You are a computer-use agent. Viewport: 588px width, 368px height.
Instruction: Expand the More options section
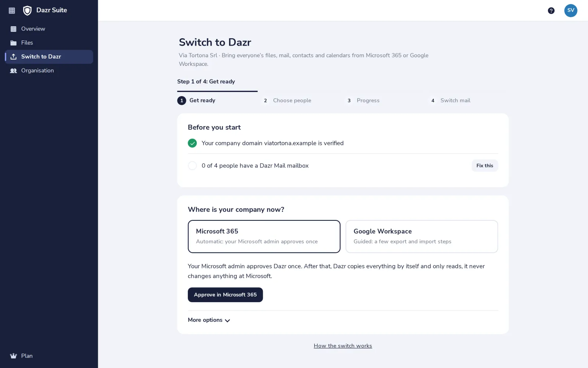[x=209, y=320]
